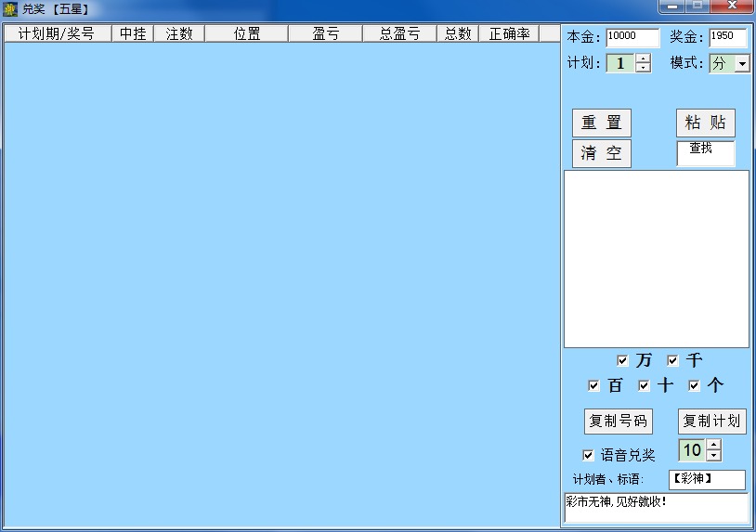
Task: Uncheck the 百 position checkbox
Action: pyautogui.click(x=593, y=385)
